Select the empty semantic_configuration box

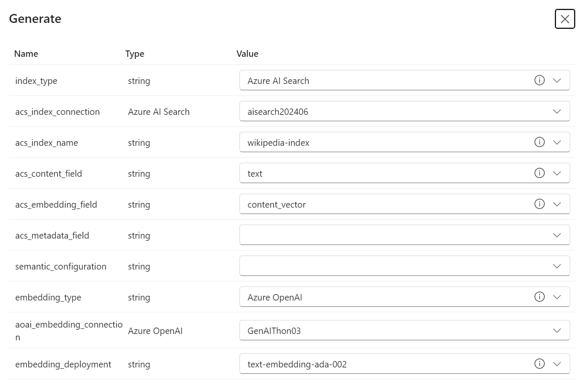point(404,266)
